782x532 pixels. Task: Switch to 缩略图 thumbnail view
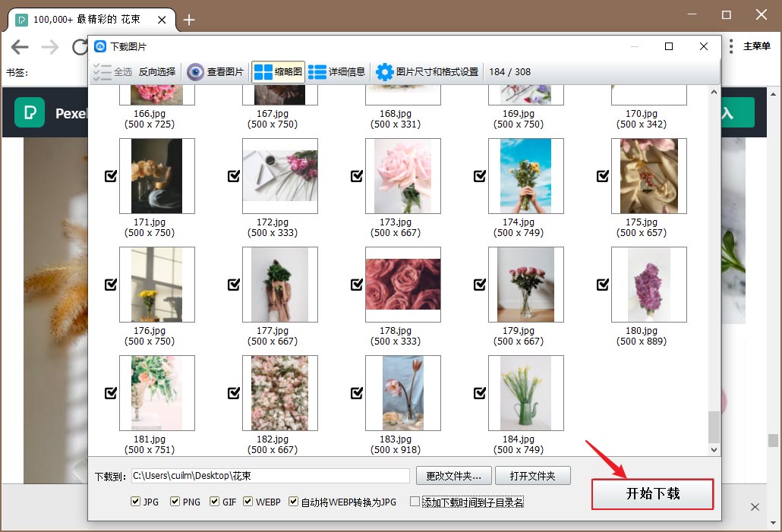(x=263, y=72)
